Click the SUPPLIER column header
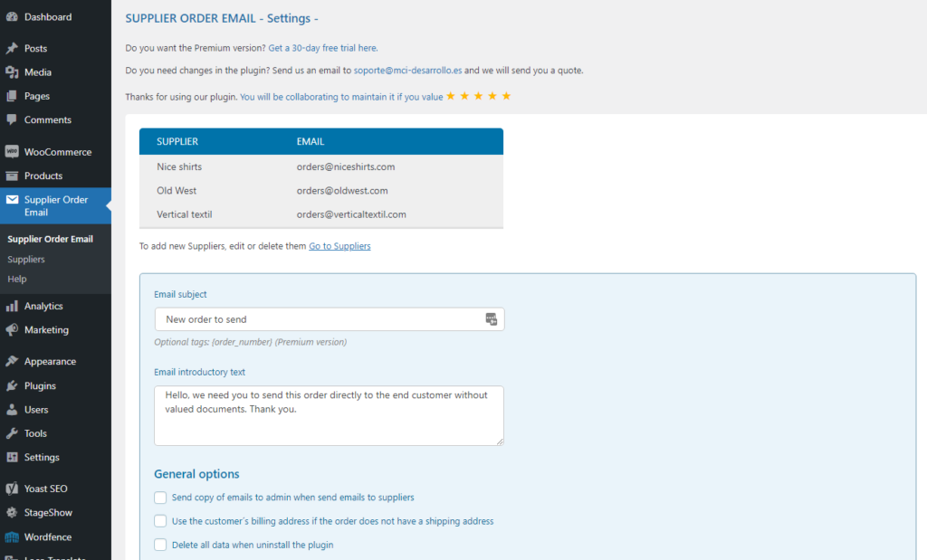Image resolution: width=927 pixels, height=560 pixels. [x=177, y=142]
